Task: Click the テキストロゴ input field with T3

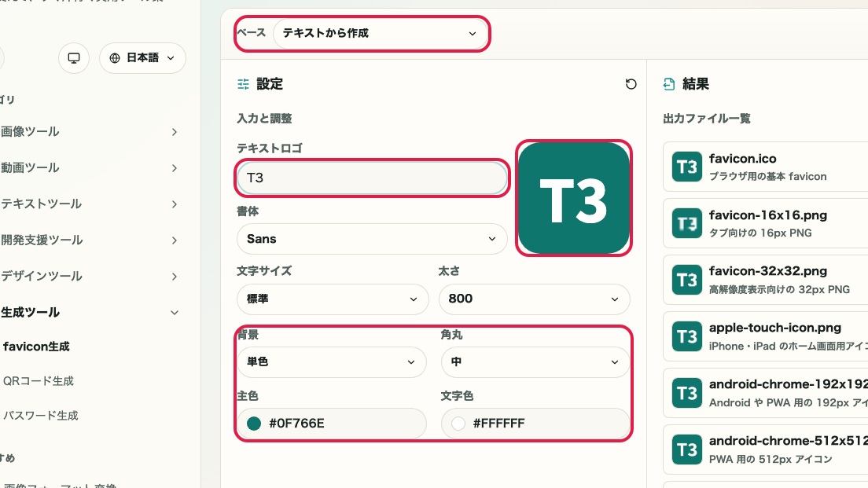Action: point(372,178)
